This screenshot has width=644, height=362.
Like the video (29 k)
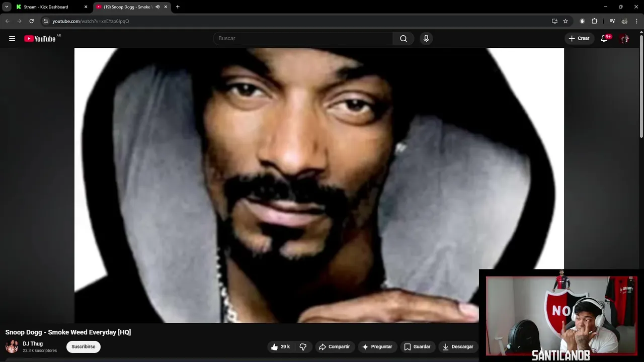pyautogui.click(x=281, y=346)
